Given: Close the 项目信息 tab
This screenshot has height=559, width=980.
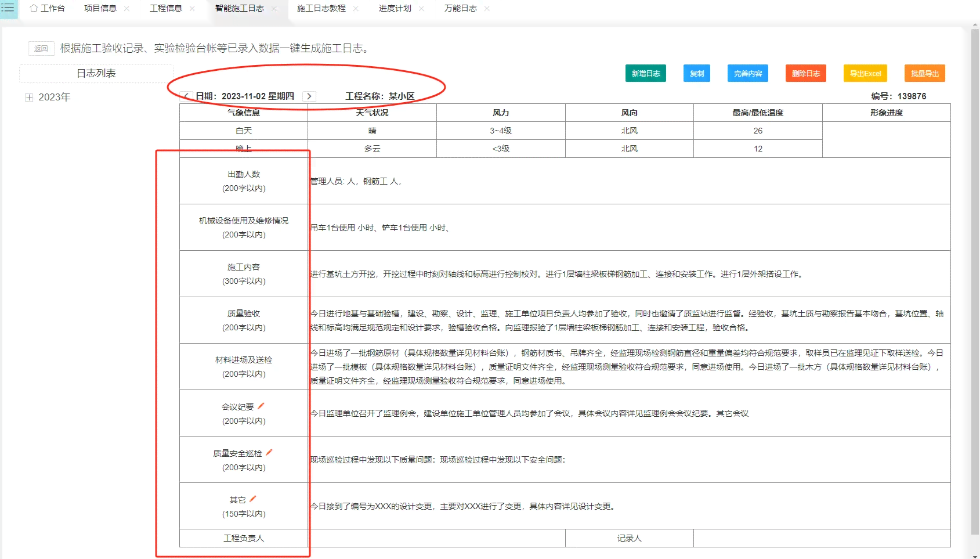Looking at the screenshot, I should pyautogui.click(x=126, y=9).
